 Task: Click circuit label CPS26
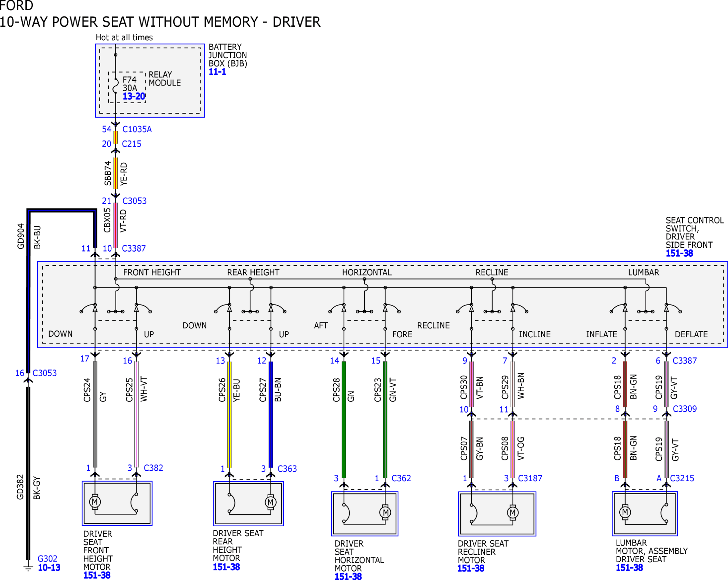[222, 390]
